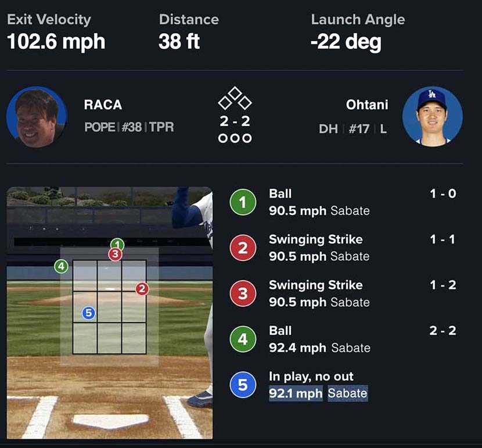Click the outs indicator circles

pyautogui.click(x=235, y=138)
